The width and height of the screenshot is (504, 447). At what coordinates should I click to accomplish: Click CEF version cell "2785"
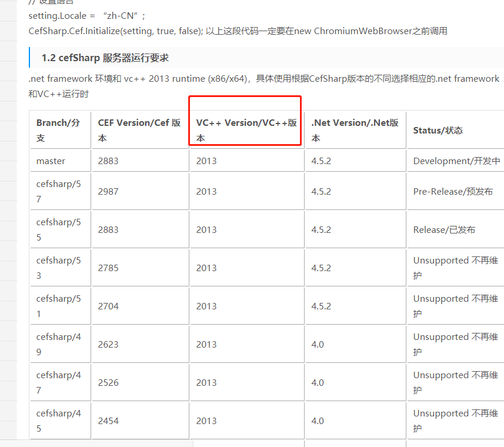point(140,268)
